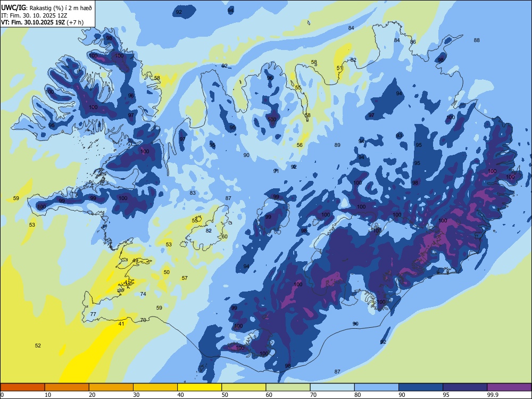Click map value '52' over the southwest ocean
Viewport: 532px width, 399px height.
coord(38,345)
